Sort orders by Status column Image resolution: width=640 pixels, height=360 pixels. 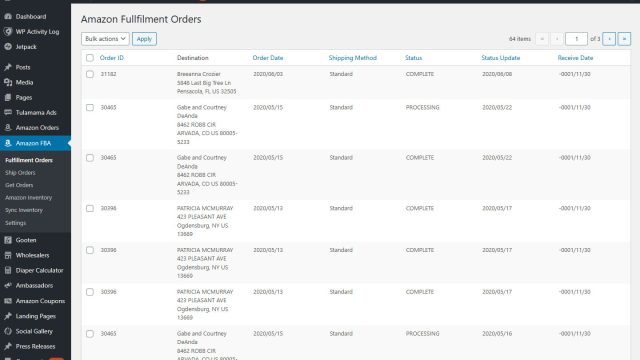(413, 58)
